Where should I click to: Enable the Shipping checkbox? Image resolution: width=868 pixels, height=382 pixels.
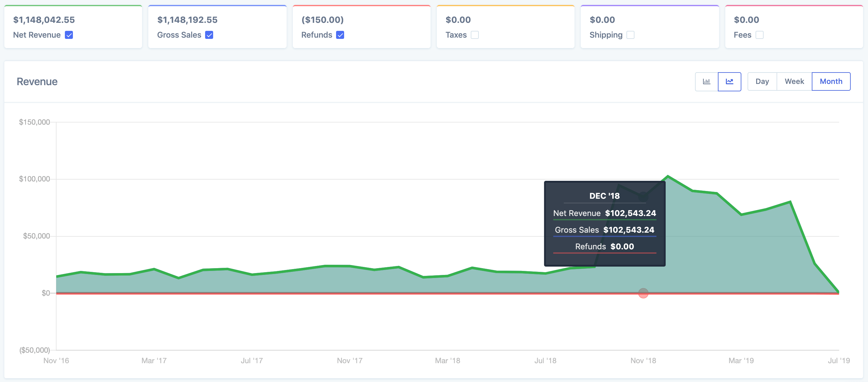coord(630,35)
